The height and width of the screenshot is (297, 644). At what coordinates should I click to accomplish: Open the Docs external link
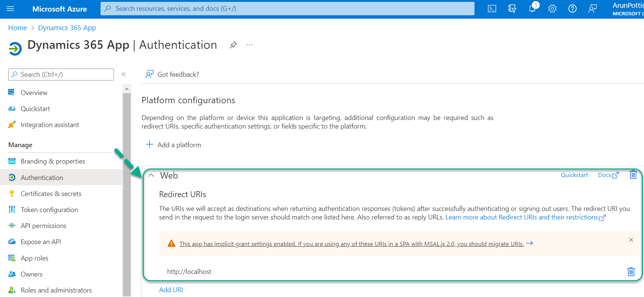(608, 175)
